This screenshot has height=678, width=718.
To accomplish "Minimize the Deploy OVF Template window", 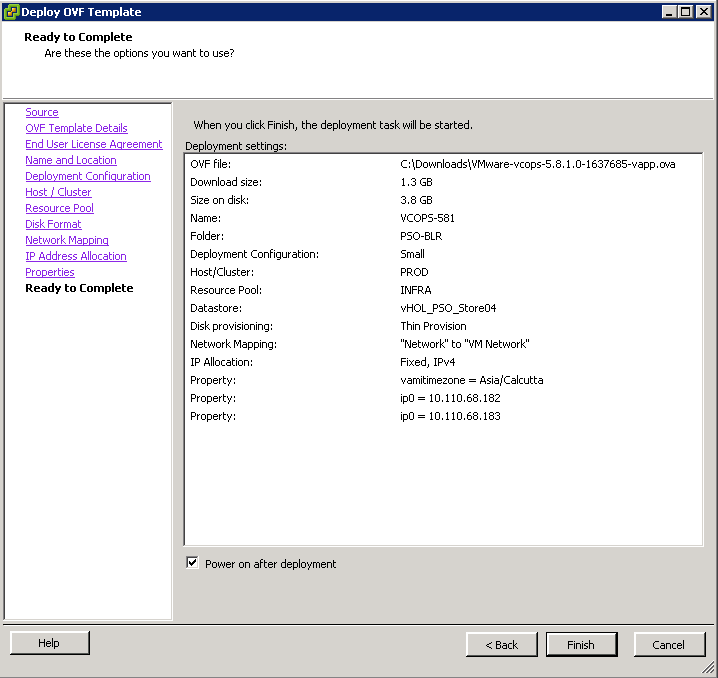I will [668, 11].
